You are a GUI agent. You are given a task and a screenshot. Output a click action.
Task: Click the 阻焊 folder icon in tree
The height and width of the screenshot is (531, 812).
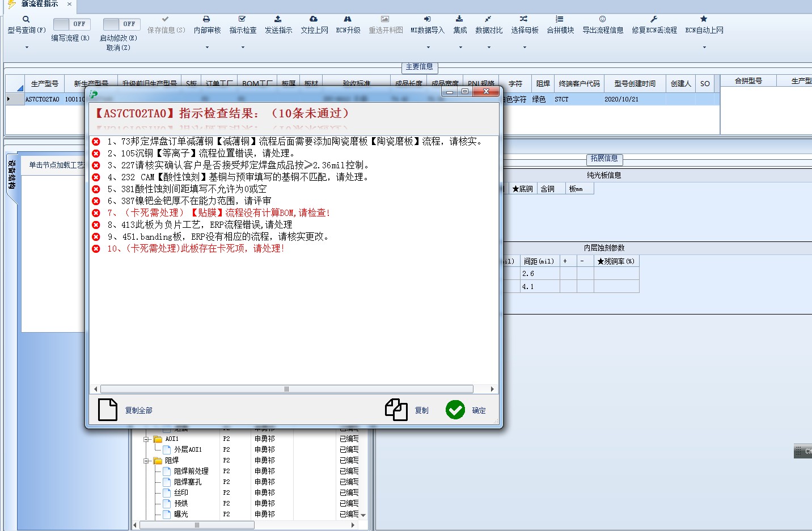tap(158, 460)
